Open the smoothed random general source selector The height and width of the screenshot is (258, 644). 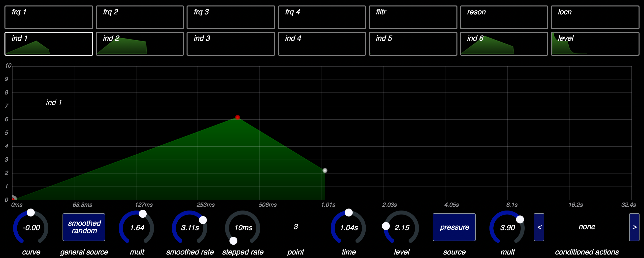[84, 227]
